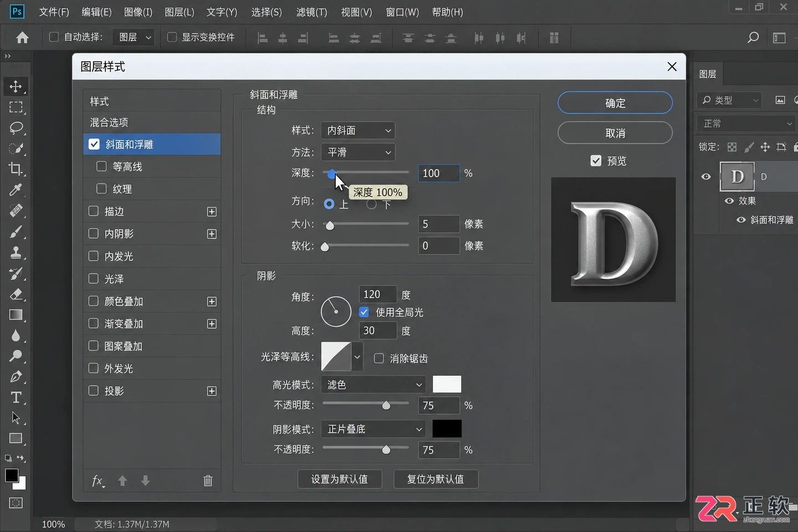The width and height of the screenshot is (798, 532).
Task: Uncheck the 斜面和浮雕 checkbox
Action: (94, 144)
